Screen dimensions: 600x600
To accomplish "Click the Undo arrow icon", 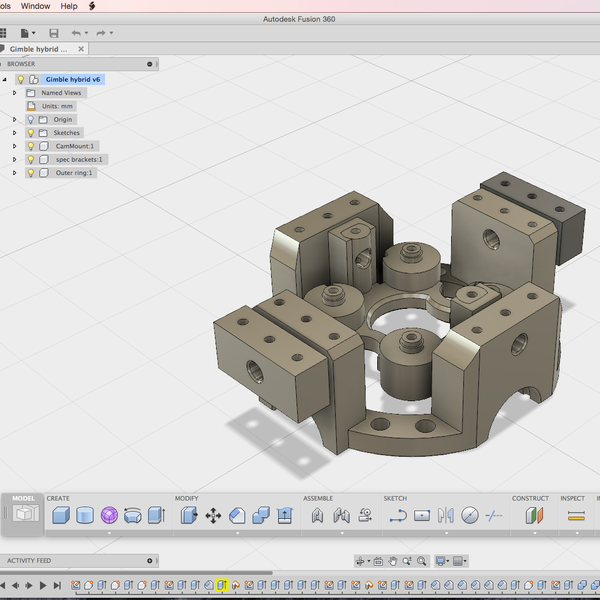I will click(76, 33).
